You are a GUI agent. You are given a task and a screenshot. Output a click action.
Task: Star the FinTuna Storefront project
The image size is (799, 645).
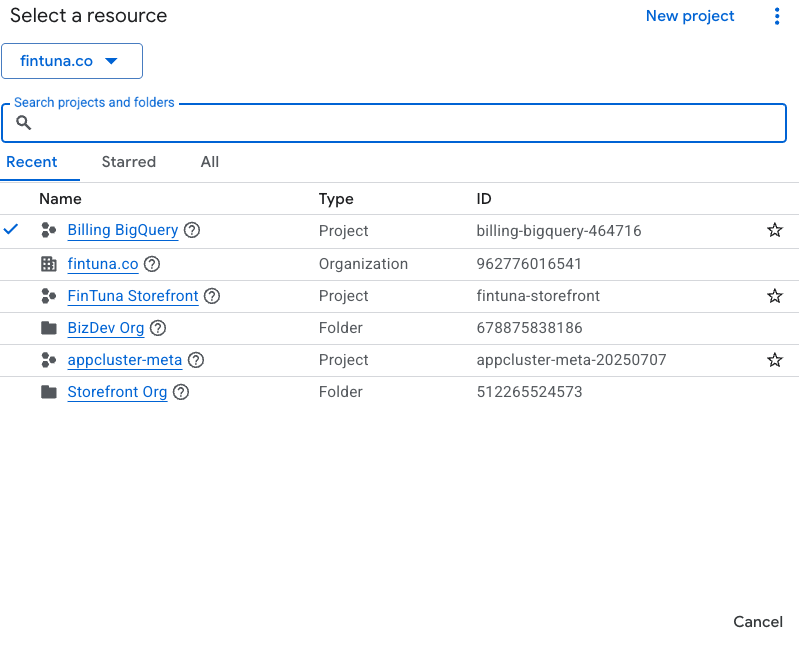pos(775,296)
